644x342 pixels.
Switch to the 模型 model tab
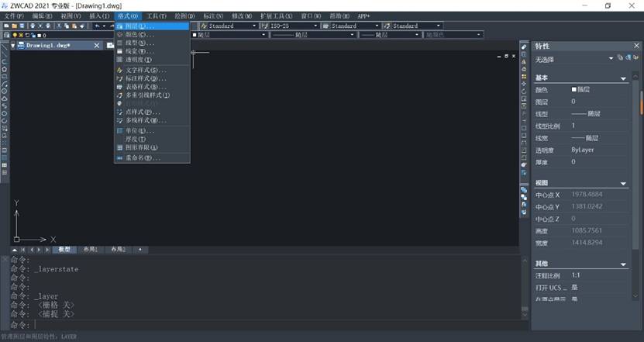click(64, 250)
